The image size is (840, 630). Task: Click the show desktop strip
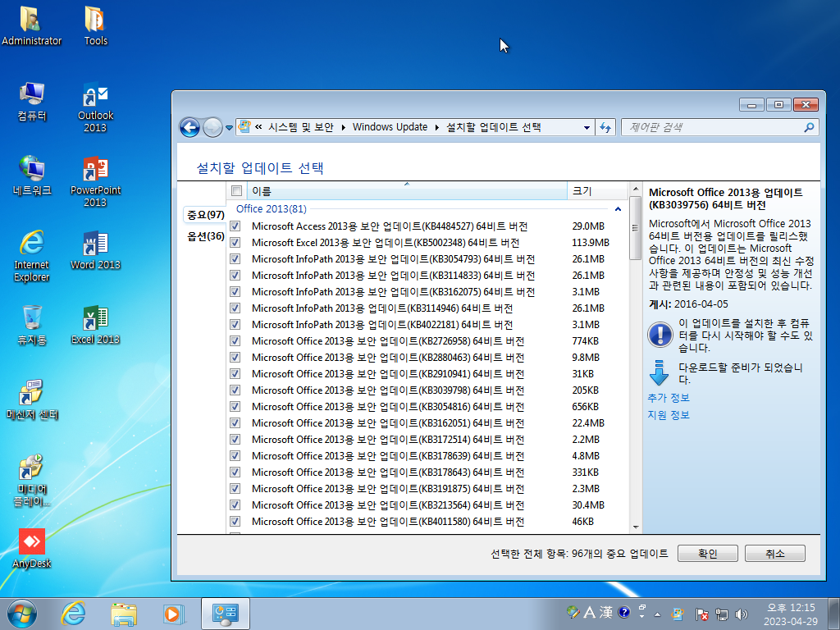834,614
